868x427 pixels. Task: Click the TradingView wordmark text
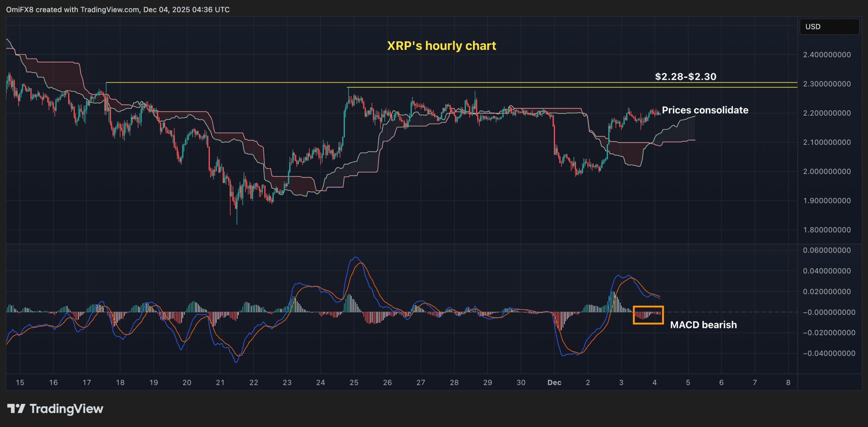66,409
